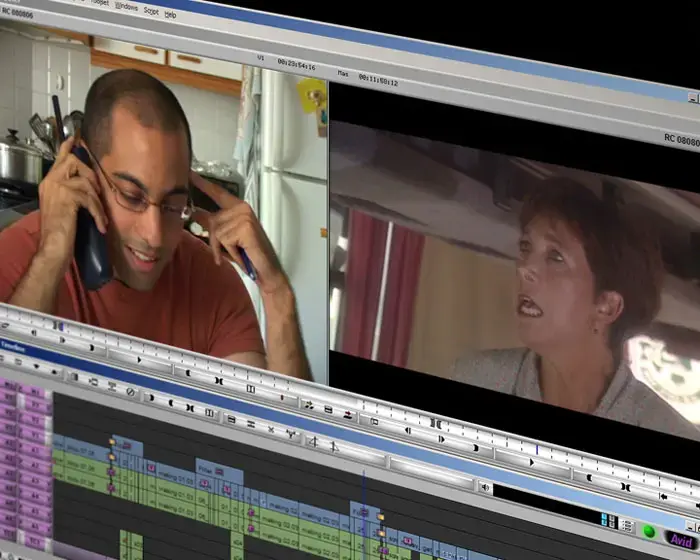Click the yellow Splice-In arrow button
Image resolution: width=700 pixels, height=560 pixels.
click(308, 405)
